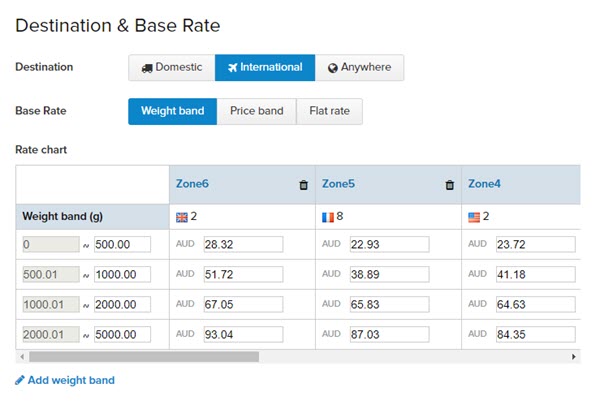Choose Price band as base rate
600x405 pixels.
tap(257, 111)
